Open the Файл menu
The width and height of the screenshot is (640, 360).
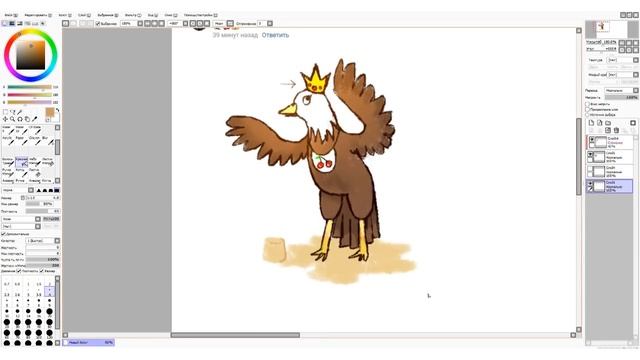pyautogui.click(x=11, y=15)
